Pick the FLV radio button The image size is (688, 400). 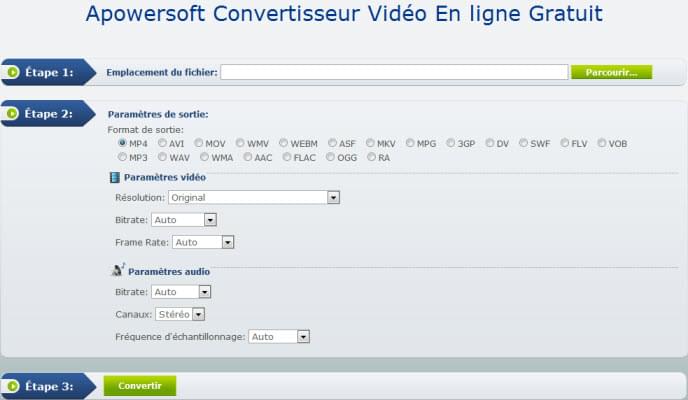tap(565, 143)
